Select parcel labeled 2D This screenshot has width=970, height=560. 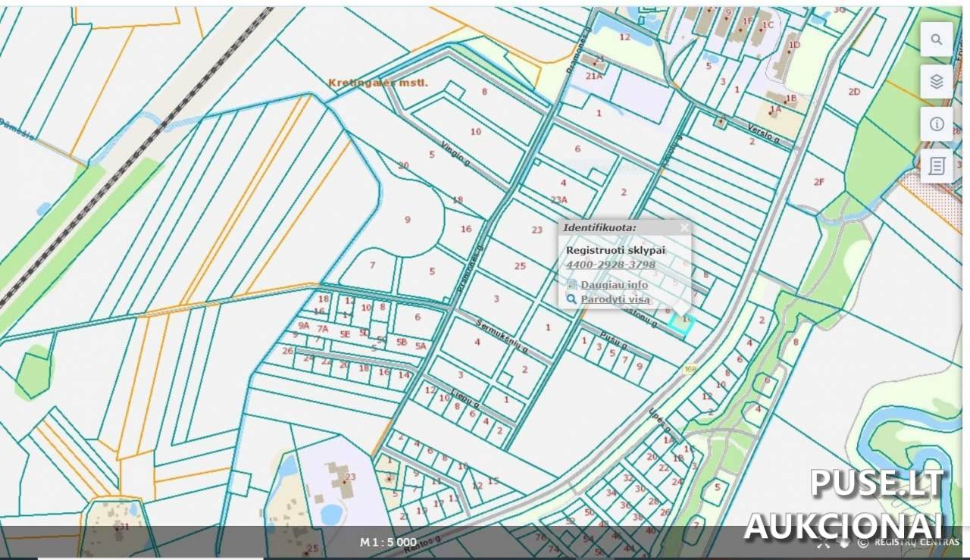tap(854, 92)
